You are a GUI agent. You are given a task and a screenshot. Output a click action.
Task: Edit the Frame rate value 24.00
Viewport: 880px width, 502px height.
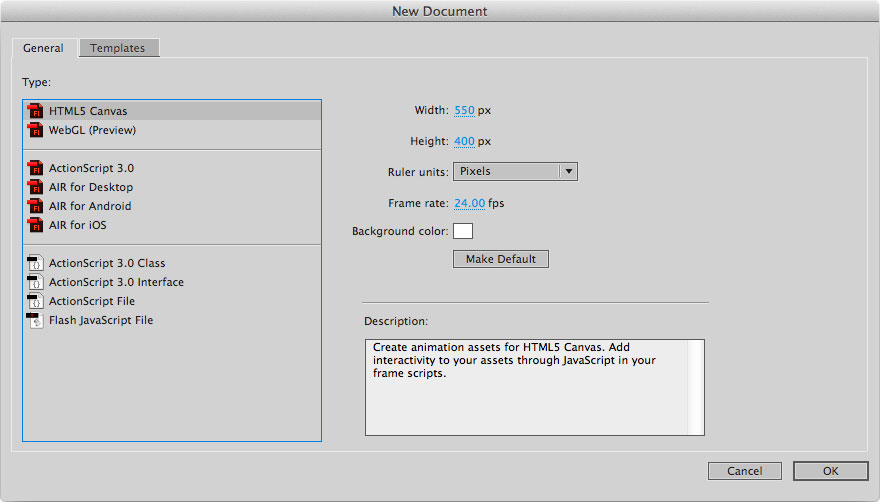click(470, 203)
